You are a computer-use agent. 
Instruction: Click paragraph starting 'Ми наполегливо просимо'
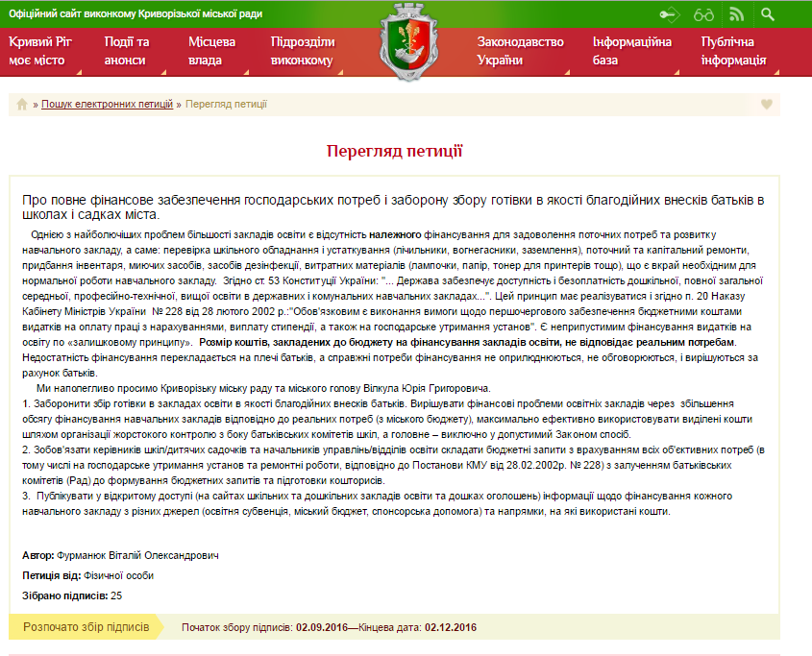pyautogui.click(x=263, y=388)
